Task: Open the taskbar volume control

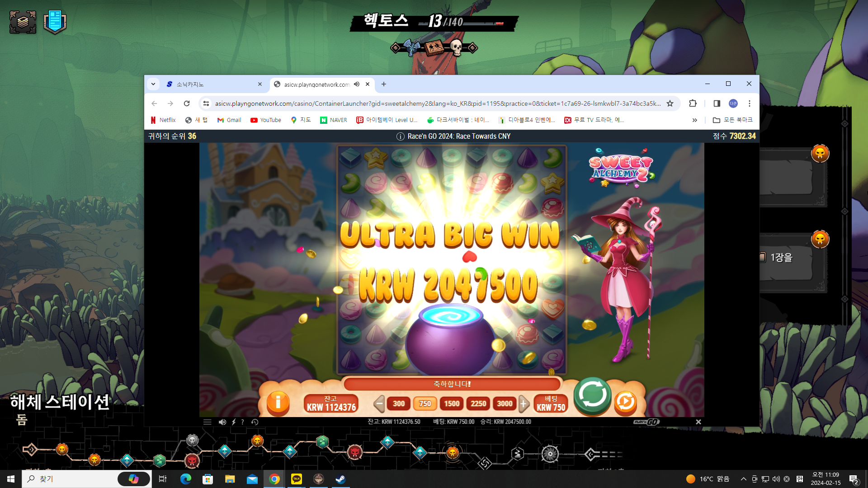Action: [776, 479]
